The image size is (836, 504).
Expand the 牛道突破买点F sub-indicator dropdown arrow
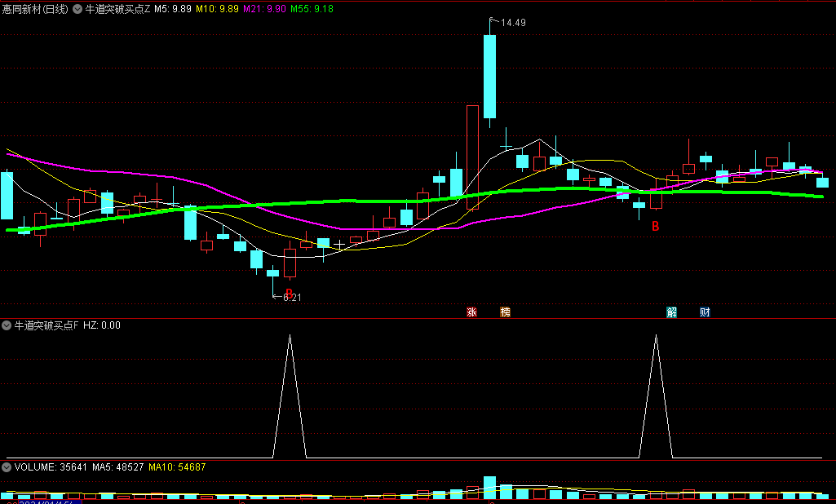pos(7,325)
